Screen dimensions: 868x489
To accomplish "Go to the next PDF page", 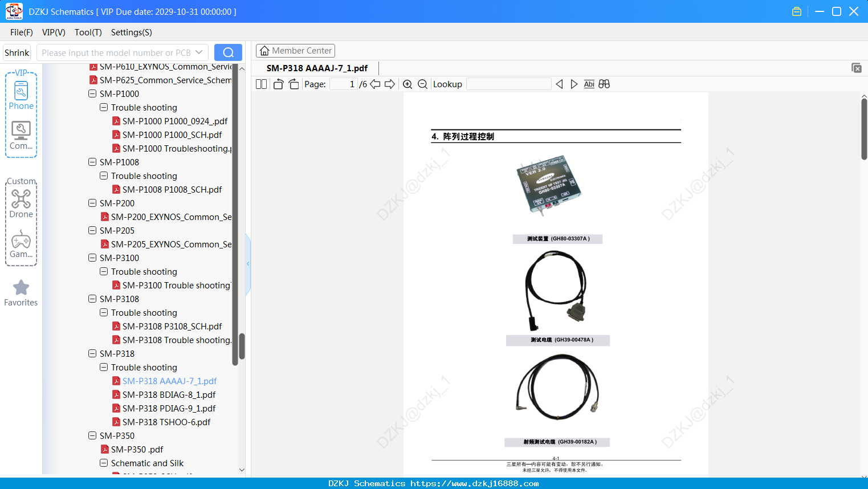I will (390, 84).
